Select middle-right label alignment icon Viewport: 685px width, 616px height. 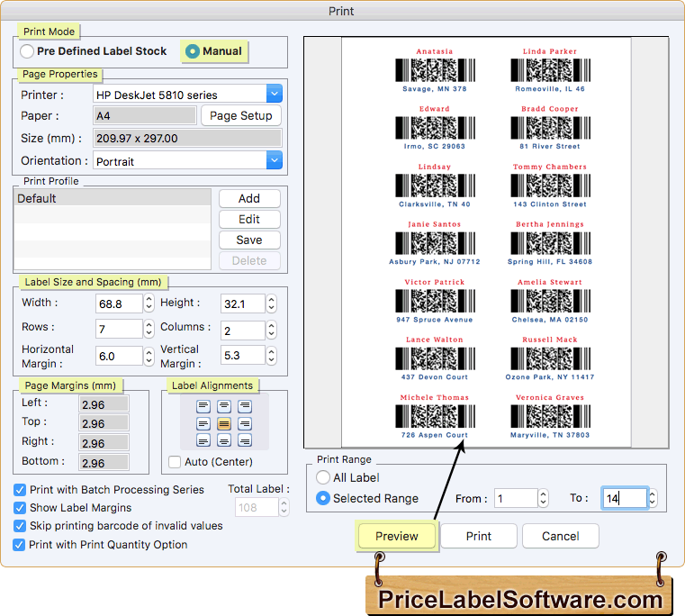[x=245, y=423]
